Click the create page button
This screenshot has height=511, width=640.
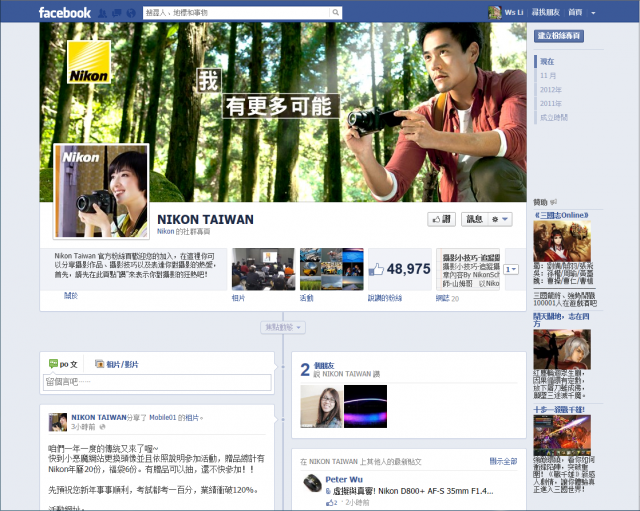tap(559, 36)
